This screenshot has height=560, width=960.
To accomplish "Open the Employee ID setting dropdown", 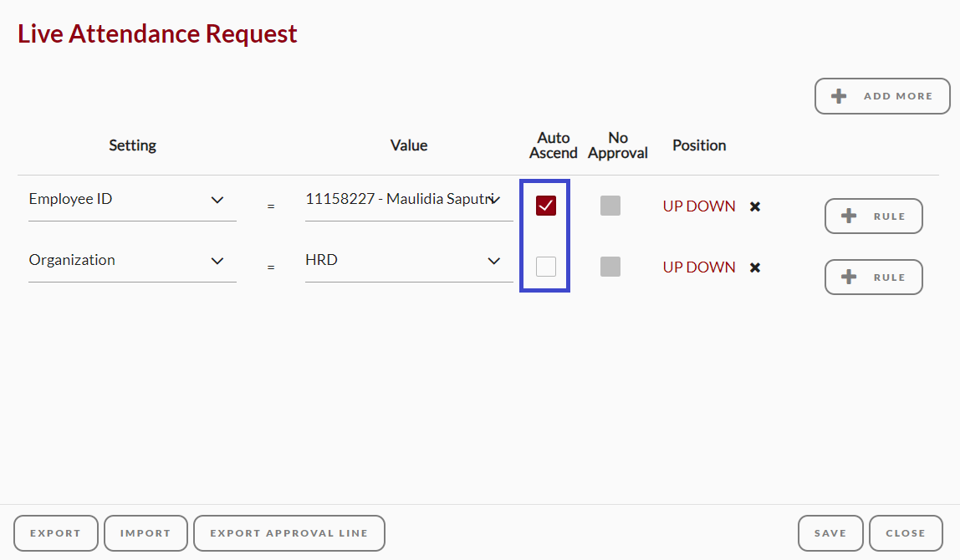I will click(132, 200).
